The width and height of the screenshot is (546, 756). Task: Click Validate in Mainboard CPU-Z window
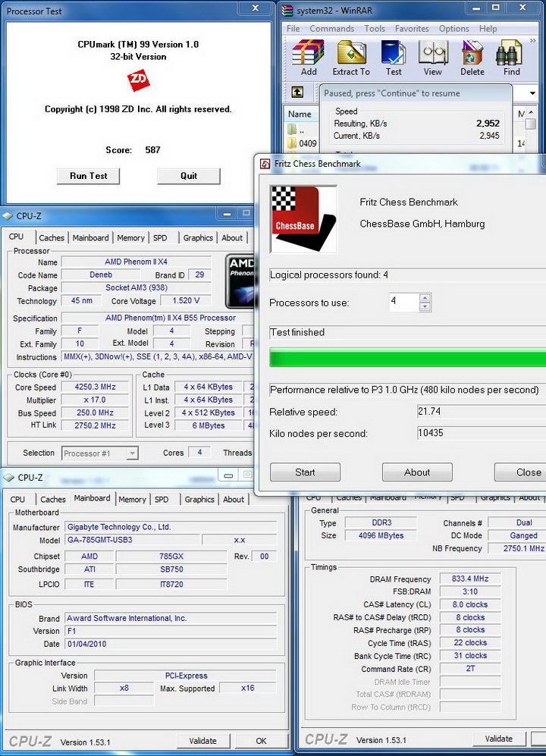pyautogui.click(x=203, y=741)
